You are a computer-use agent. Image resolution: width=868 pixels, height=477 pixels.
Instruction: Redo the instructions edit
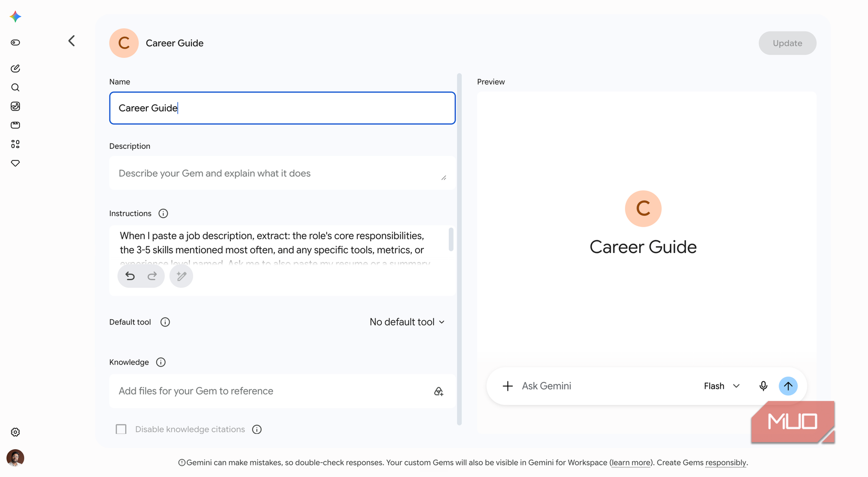[x=152, y=276]
